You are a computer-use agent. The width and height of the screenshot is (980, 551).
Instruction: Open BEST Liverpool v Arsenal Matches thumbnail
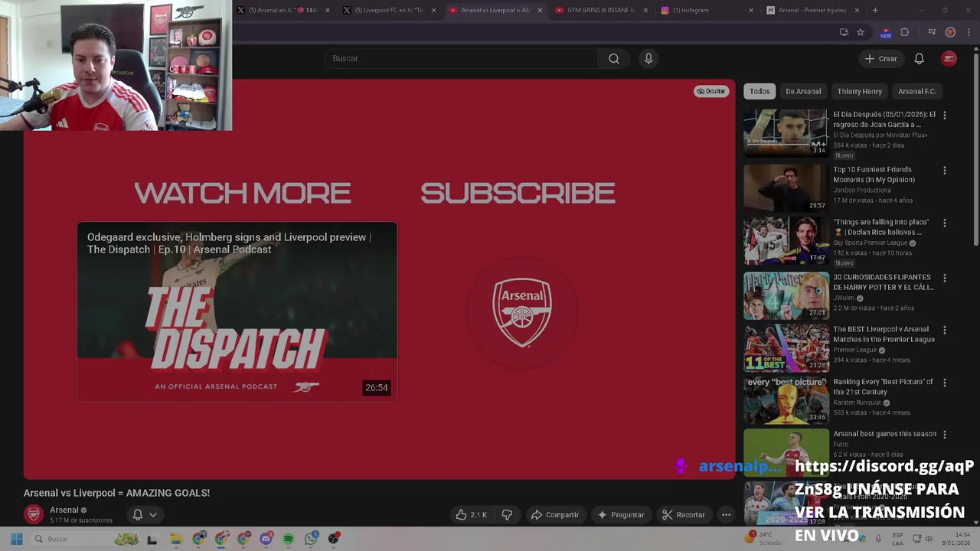click(786, 348)
